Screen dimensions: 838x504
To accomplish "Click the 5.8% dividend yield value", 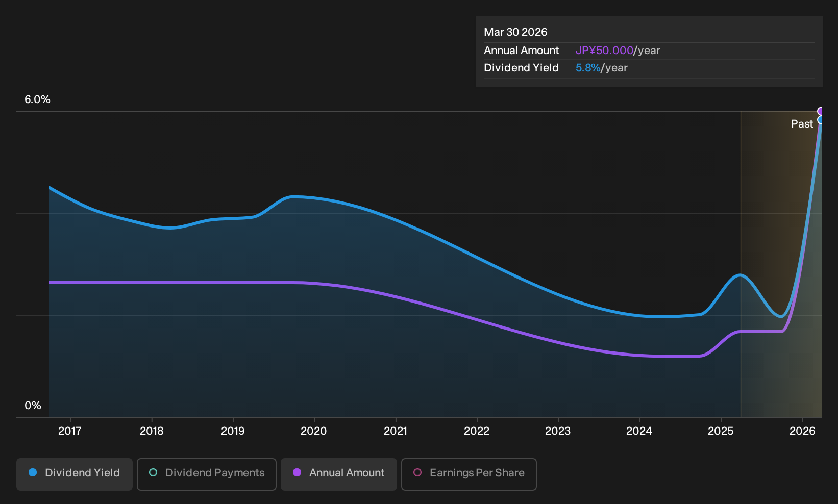I will [588, 68].
